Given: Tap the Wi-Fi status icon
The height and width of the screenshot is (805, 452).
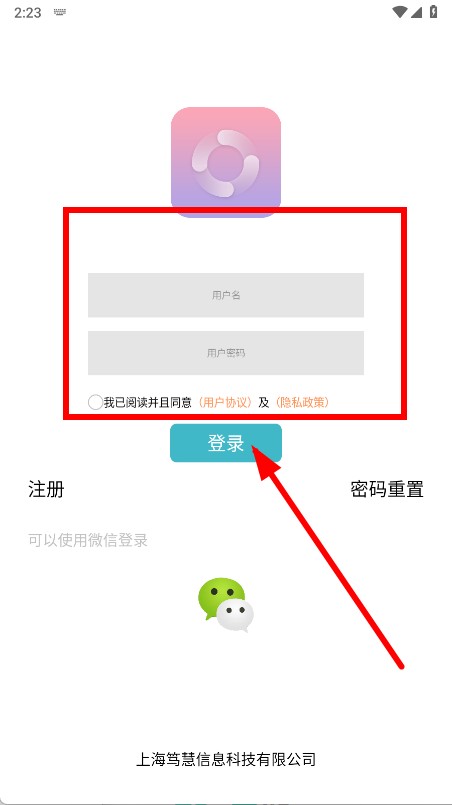Looking at the screenshot, I should 399,12.
